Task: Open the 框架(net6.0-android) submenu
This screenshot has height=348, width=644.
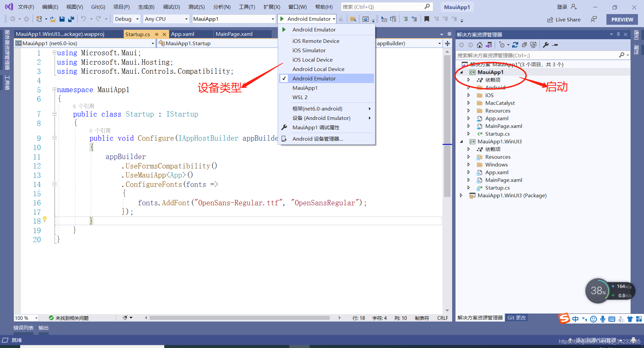Action: pyautogui.click(x=327, y=109)
